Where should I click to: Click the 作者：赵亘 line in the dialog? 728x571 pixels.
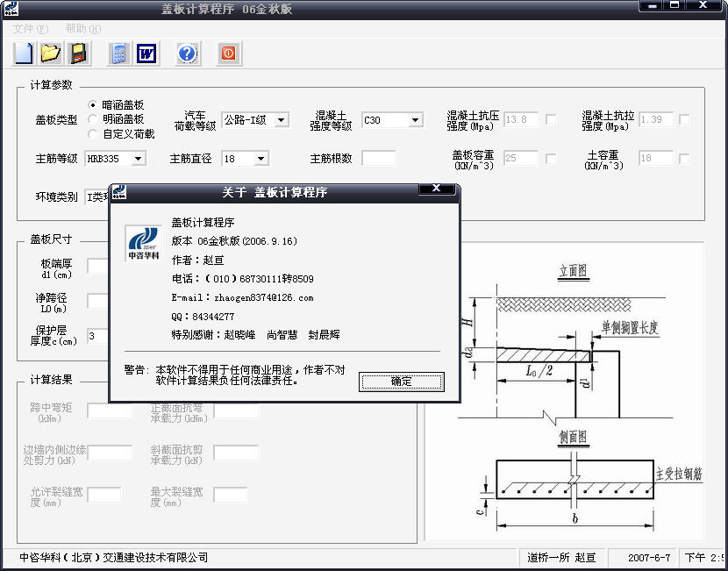click(x=197, y=261)
